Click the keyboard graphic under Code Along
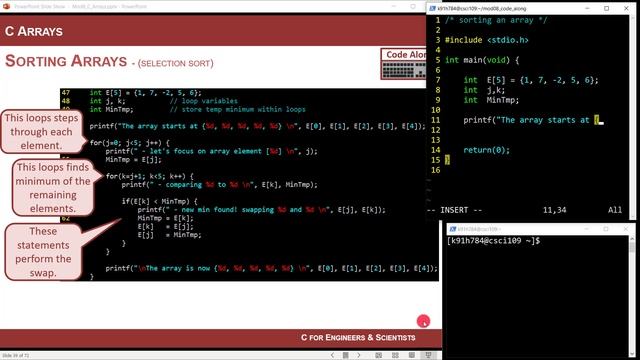 (404, 70)
